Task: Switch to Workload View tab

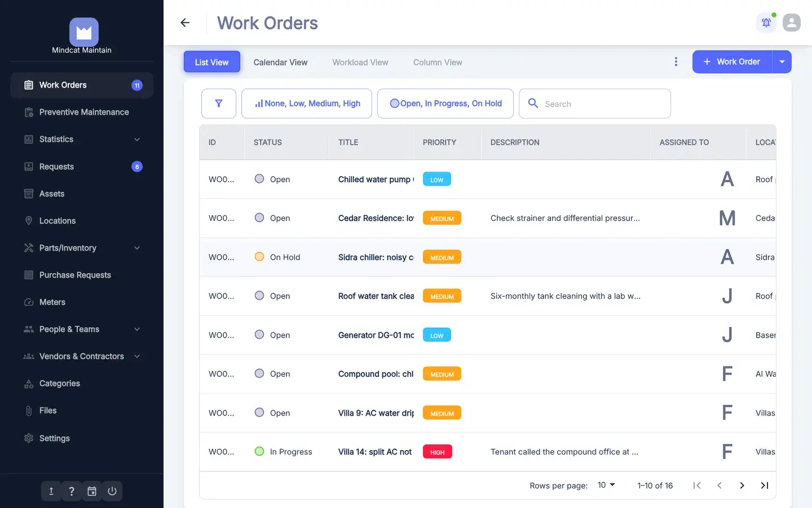Action: [x=360, y=62]
